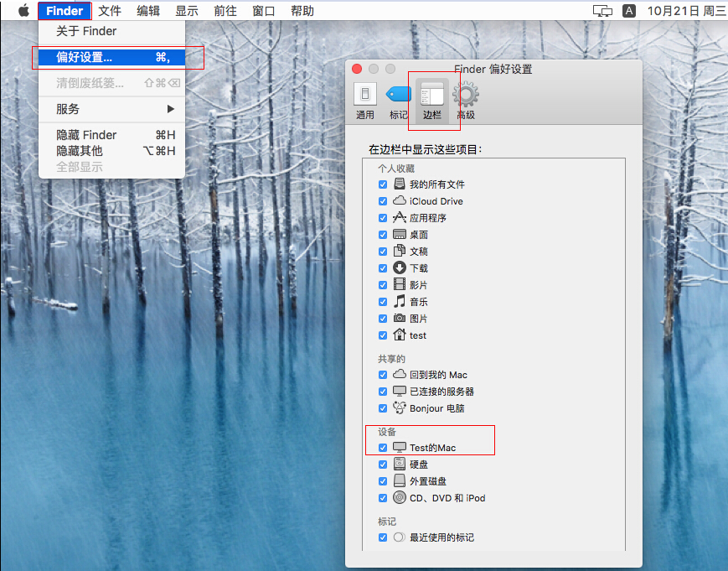Click the input source 'A' icon
Viewport: 728px width, 571px height.
(x=629, y=11)
